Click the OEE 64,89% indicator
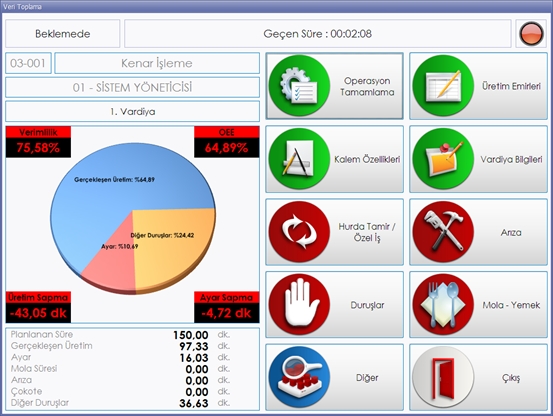The image size is (553, 416). (226, 142)
